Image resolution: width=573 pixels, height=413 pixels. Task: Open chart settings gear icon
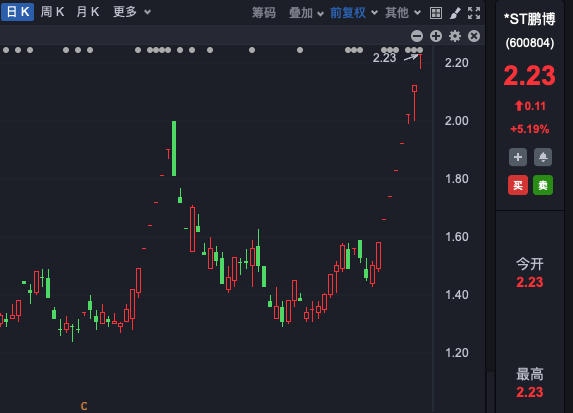(x=455, y=36)
